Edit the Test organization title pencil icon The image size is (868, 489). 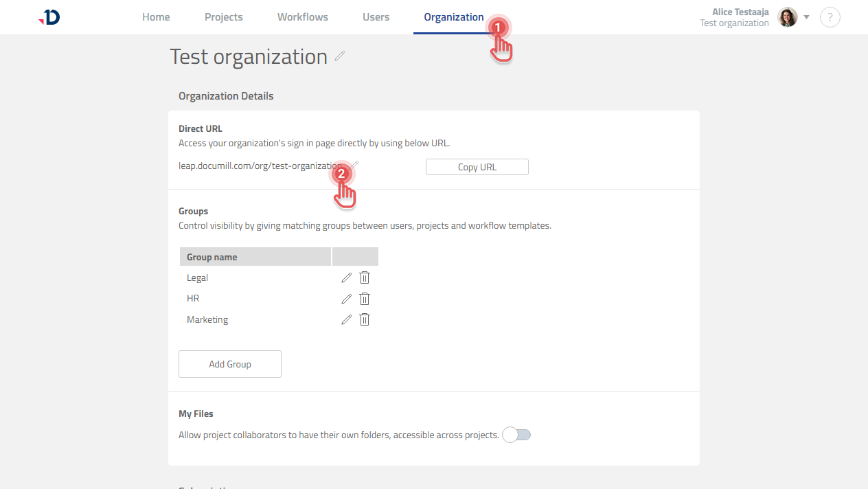click(340, 56)
